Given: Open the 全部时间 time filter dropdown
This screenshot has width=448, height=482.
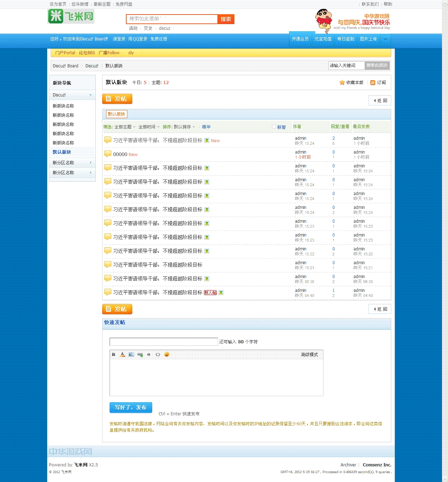Looking at the screenshot, I should [149, 127].
